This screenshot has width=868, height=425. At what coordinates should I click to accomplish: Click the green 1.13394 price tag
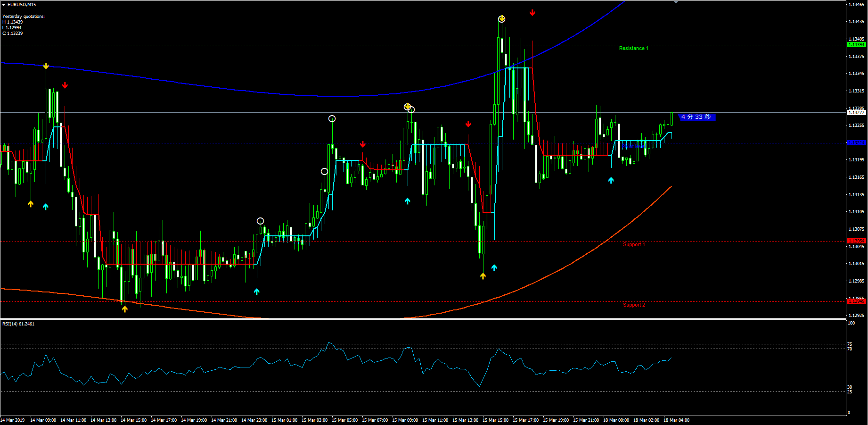[x=856, y=45]
